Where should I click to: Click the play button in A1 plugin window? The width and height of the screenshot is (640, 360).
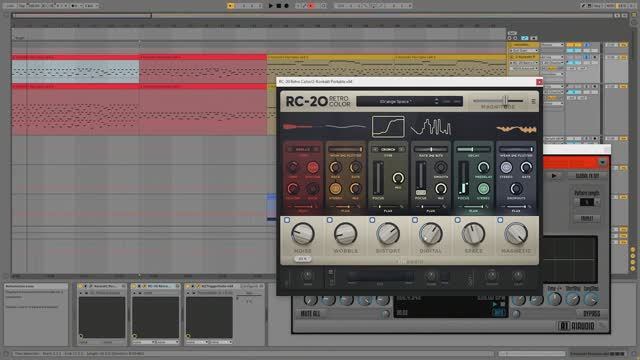pyautogui.click(x=554, y=176)
